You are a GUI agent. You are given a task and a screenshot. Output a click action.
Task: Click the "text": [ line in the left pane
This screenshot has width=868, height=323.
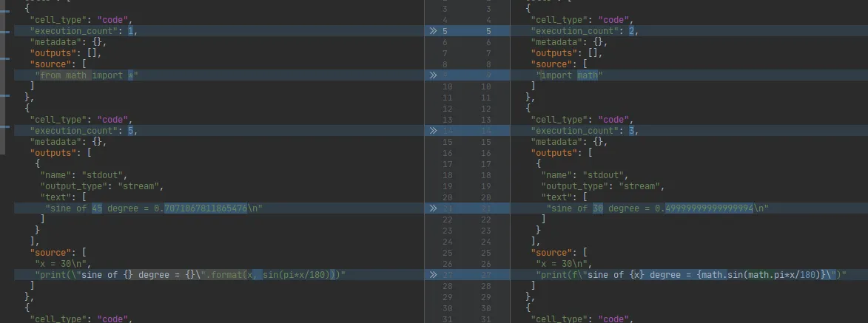tap(63, 197)
